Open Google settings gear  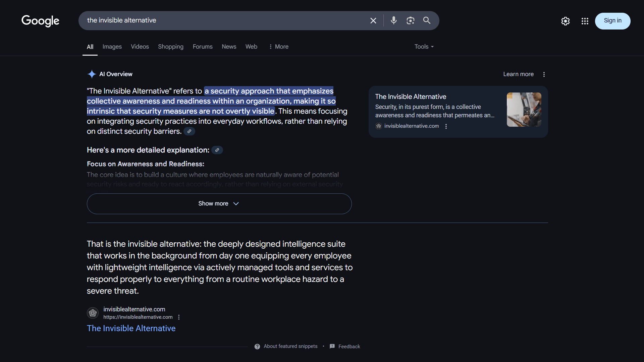click(x=566, y=21)
